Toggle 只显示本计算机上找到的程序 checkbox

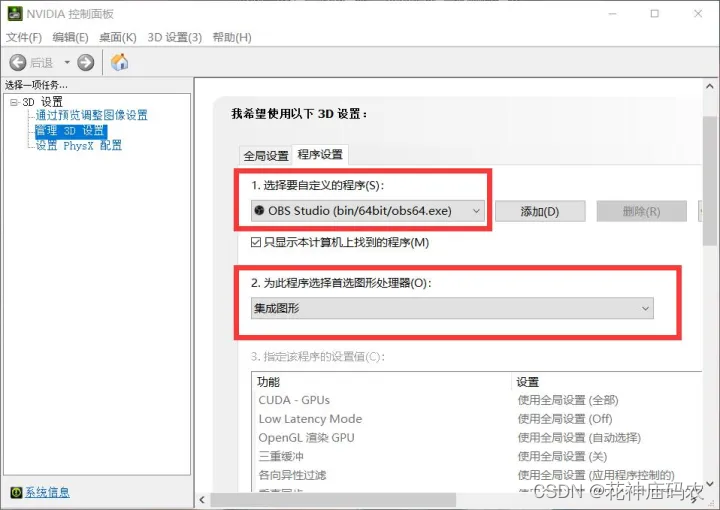pyautogui.click(x=256, y=242)
